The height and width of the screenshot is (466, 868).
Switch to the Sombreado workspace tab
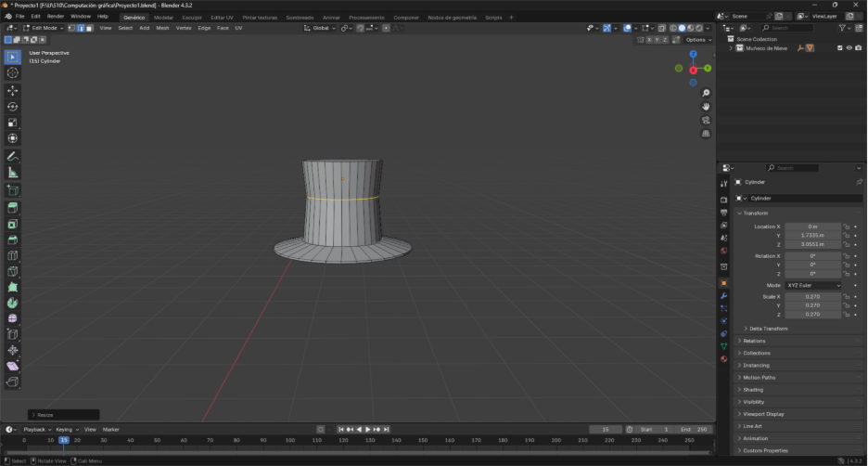[300, 17]
